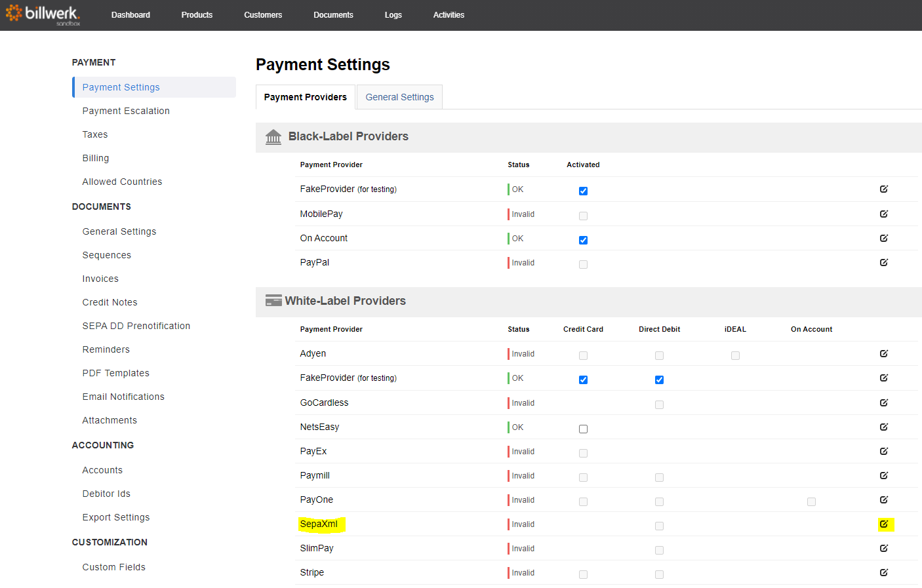The image size is (922, 588).
Task: Edit the PayPal provider settings
Action: pyautogui.click(x=884, y=262)
